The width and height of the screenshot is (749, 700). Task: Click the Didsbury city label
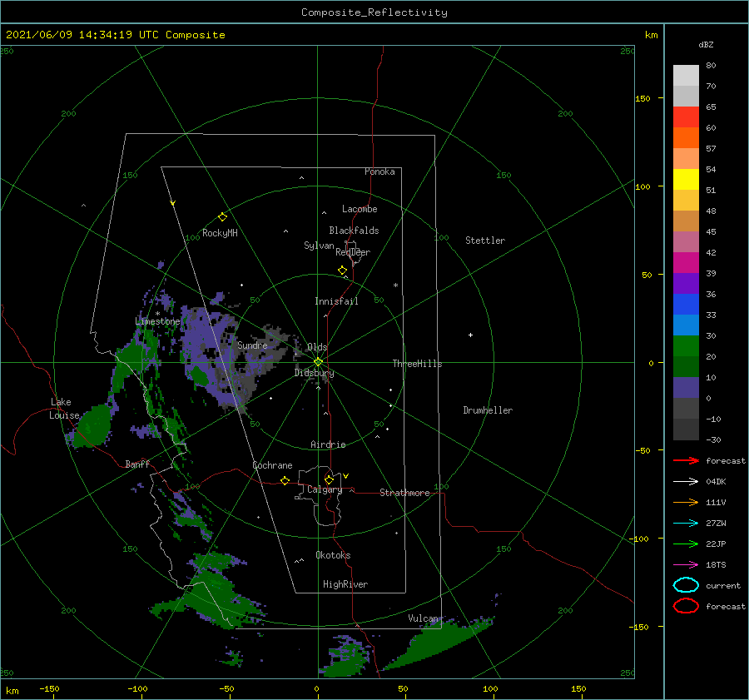[x=315, y=373]
